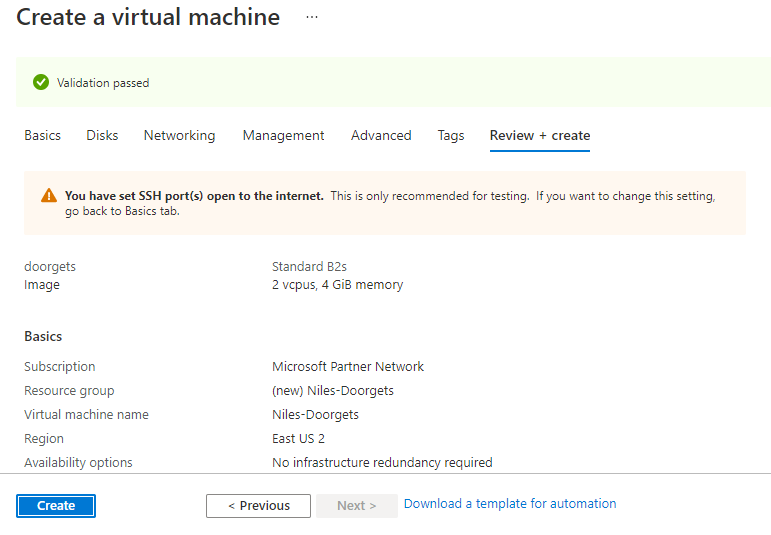
Task: Open the Advanced tab
Action: point(381,135)
